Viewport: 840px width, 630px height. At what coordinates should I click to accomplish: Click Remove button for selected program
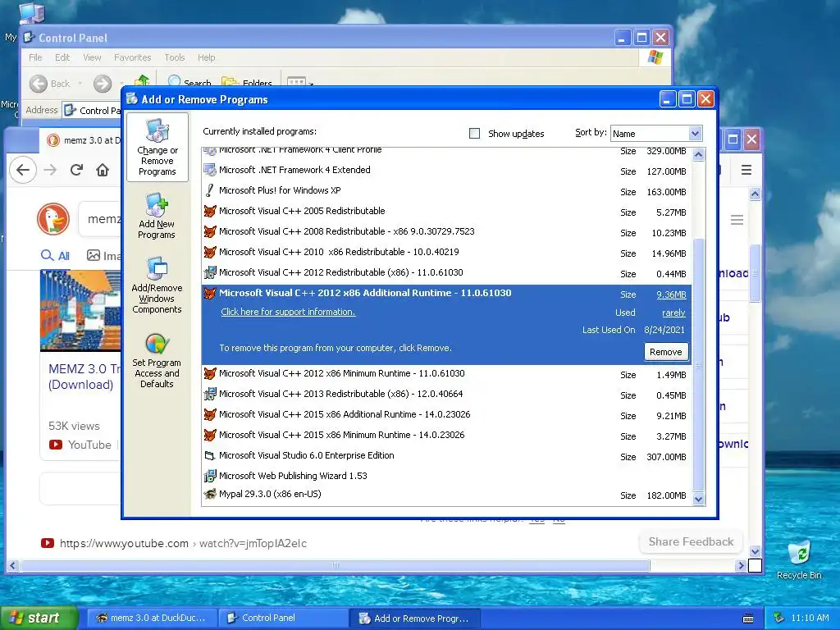click(666, 352)
